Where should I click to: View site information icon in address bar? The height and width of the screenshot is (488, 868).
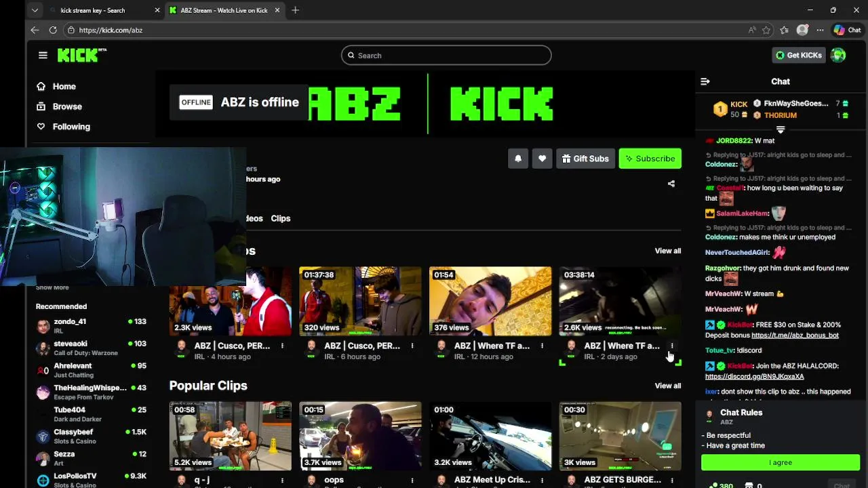(71, 30)
